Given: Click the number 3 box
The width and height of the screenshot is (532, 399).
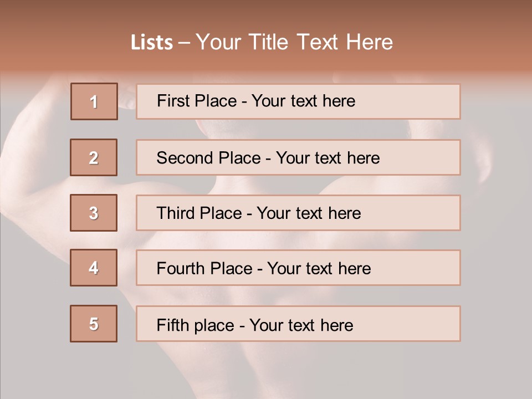Looking at the screenshot, I should click(x=94, y=213).
